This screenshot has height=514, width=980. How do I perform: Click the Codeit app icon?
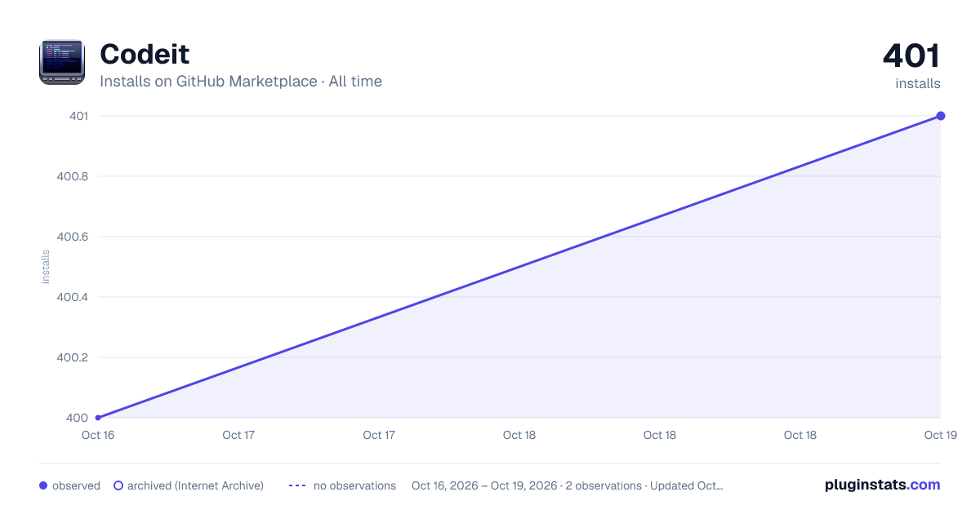click(62, 62)
